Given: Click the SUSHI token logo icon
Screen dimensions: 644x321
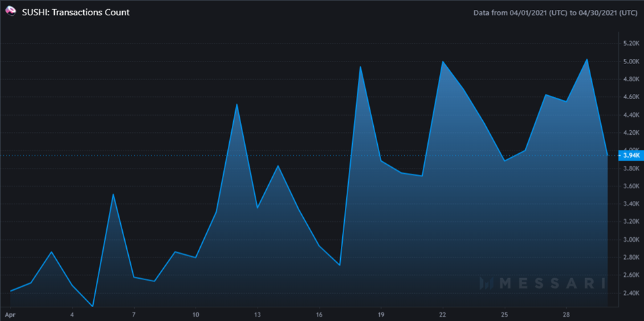Looking at the screenshot, I should tap(11, 13).
